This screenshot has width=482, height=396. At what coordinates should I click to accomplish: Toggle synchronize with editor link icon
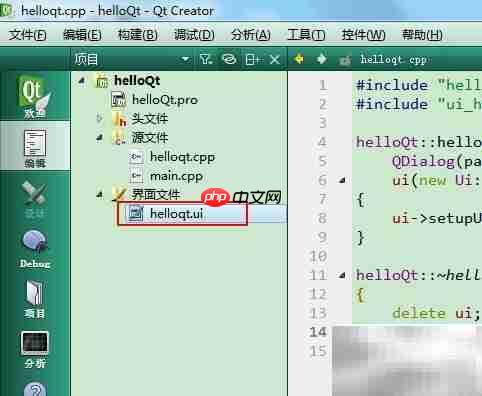click(x=229, y=60)
